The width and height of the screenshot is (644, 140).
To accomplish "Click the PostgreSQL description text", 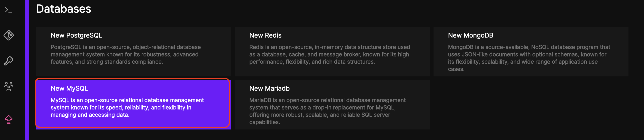I will 125,54.
